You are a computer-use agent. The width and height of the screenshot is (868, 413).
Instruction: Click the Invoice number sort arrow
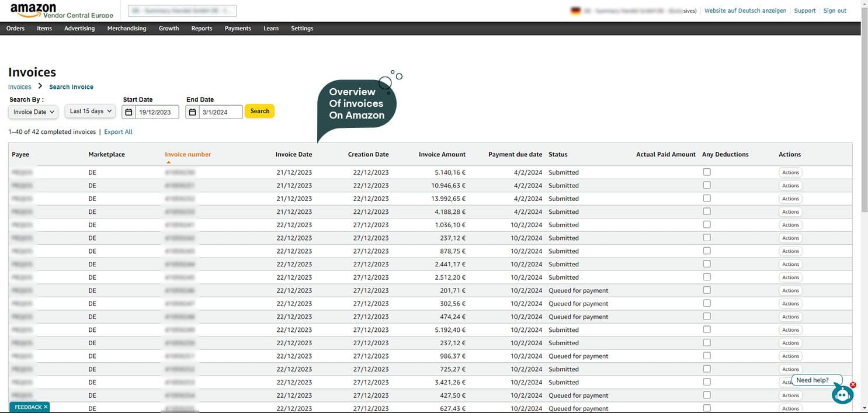click(x=169, y=162)
